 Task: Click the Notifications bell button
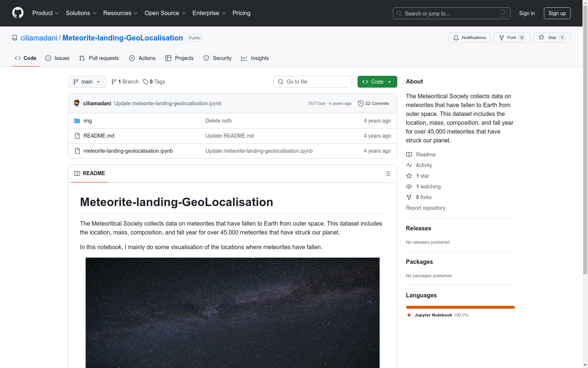[469, 38]
